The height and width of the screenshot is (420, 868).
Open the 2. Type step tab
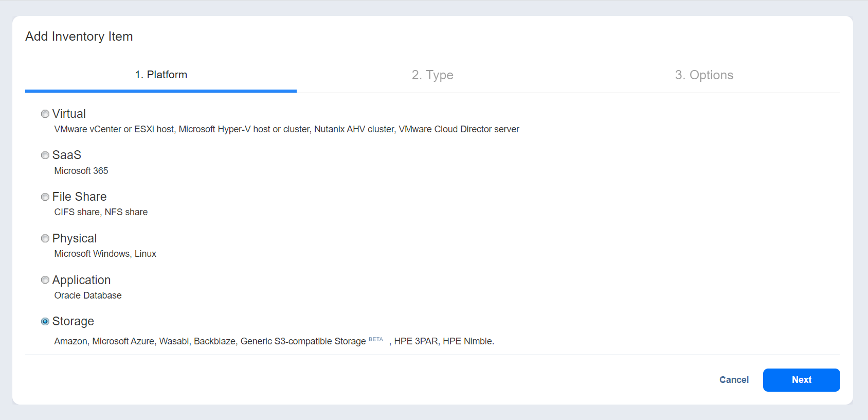point(432,75)
